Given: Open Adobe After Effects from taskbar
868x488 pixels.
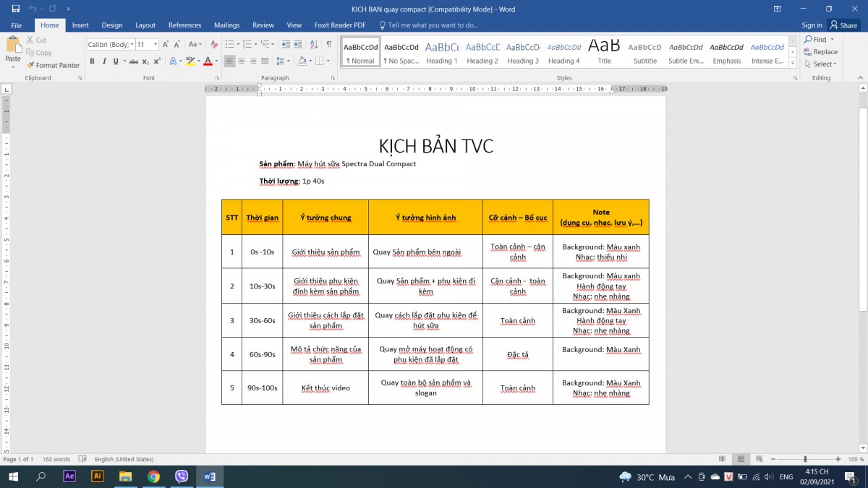Looking at the screenshot, I should click(x=69, y=476).
